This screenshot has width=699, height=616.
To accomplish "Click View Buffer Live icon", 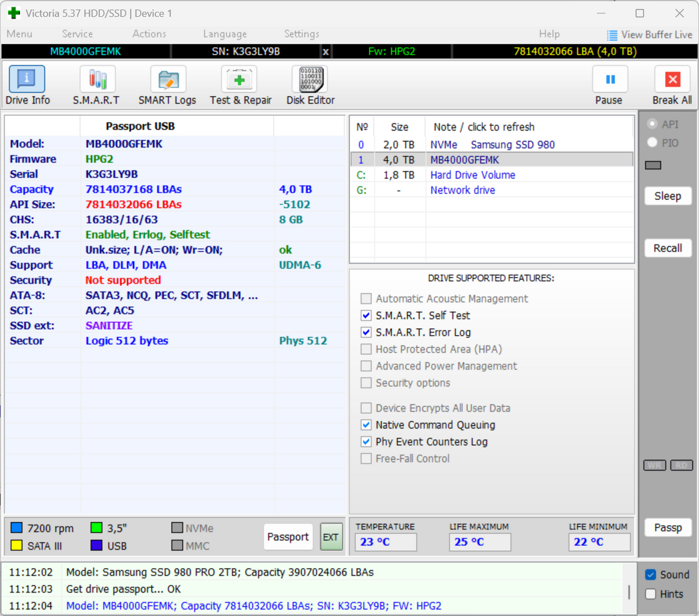I will pos(612,35).
